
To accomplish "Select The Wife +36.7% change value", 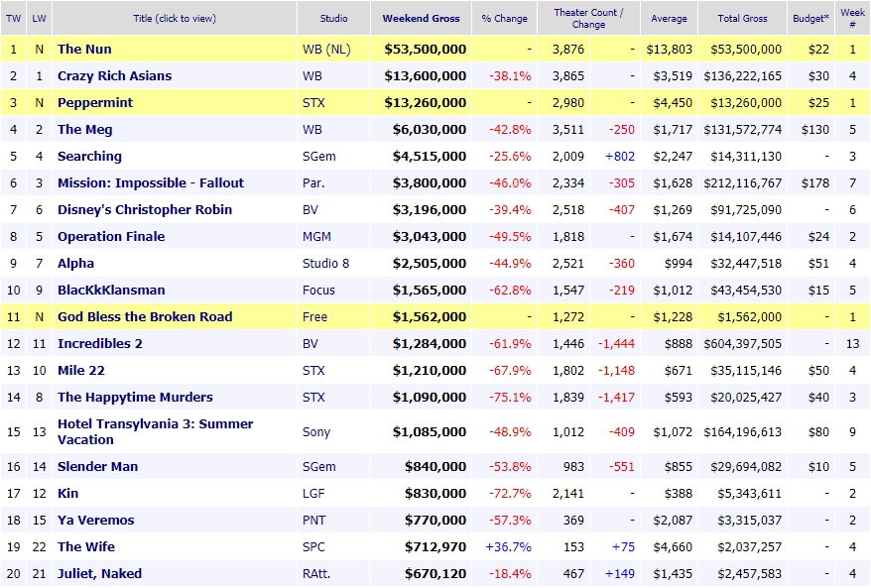I will pos(508,547).
